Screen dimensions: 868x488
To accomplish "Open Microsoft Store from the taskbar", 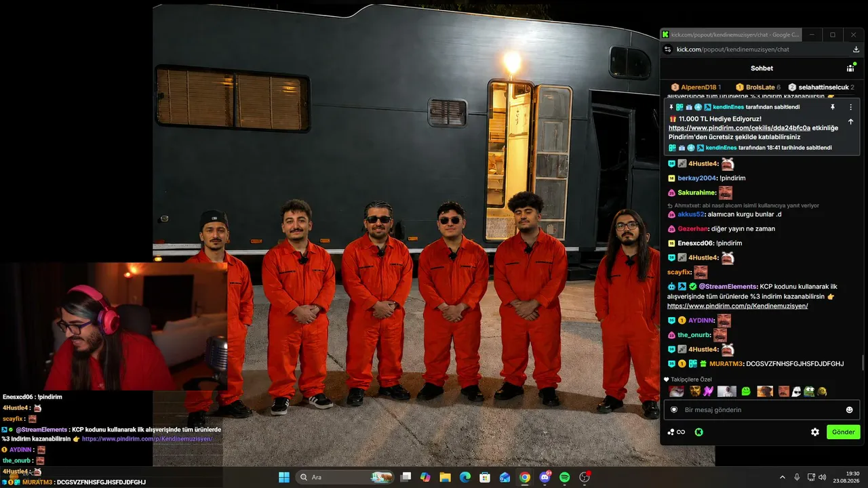I will (485, 477).
